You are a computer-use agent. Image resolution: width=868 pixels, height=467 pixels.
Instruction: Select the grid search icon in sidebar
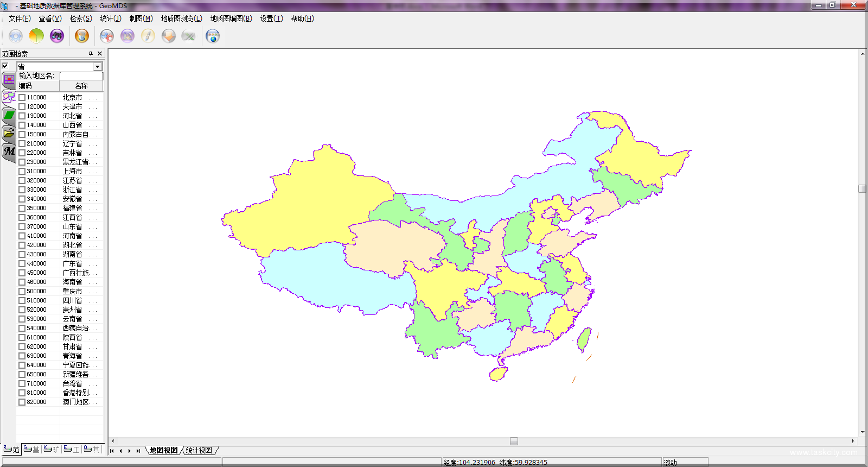[9, 79]
